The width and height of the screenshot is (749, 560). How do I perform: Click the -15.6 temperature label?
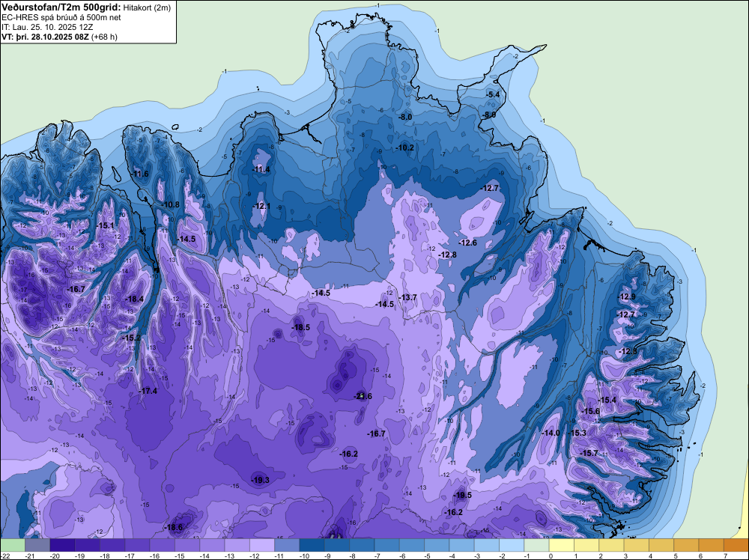(x=590, y=411)
